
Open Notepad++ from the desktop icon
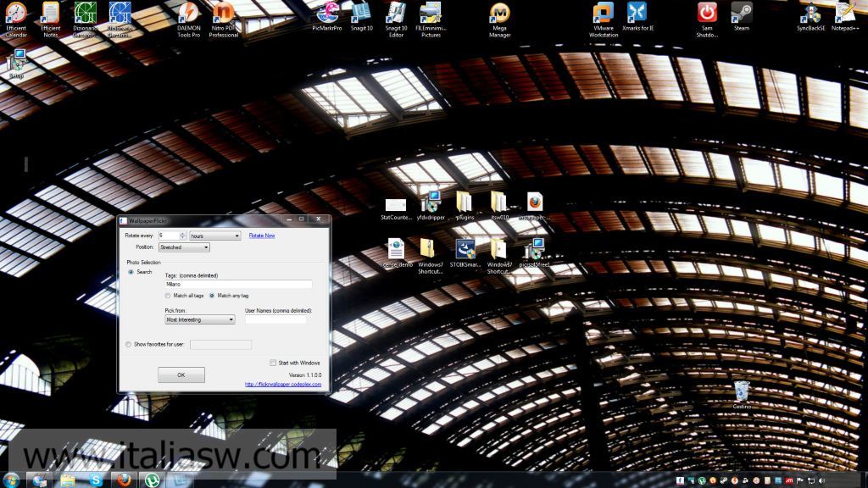845,17
